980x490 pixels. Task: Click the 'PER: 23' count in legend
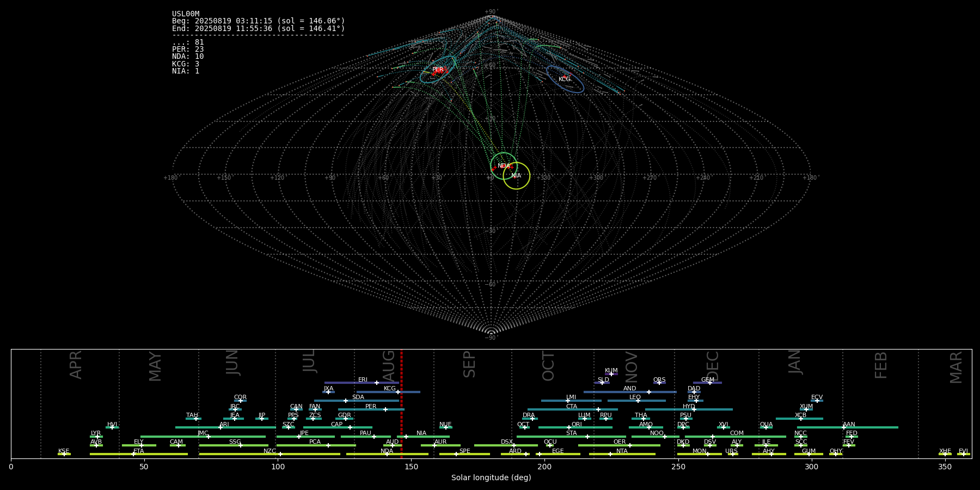tap(188, 50)
